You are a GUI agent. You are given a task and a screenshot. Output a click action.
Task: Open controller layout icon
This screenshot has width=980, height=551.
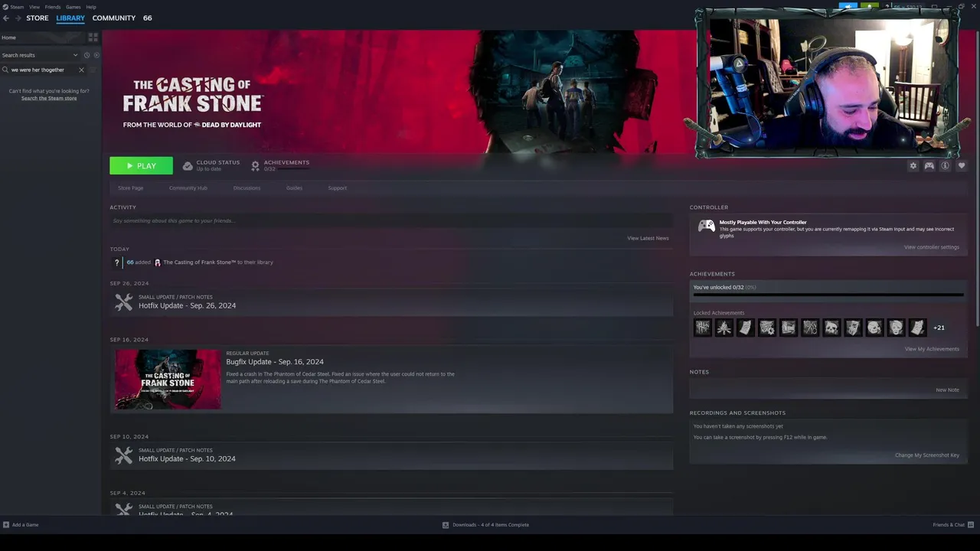point(929,165)
